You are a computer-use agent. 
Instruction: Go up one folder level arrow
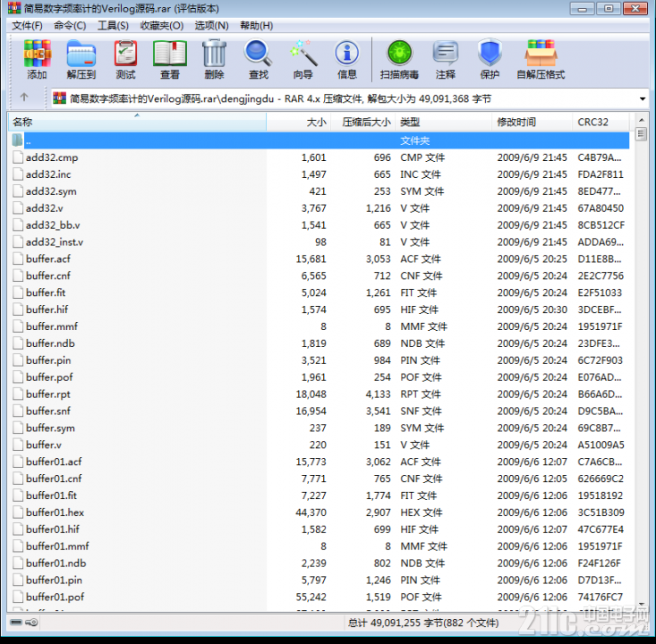coord(24,97)
